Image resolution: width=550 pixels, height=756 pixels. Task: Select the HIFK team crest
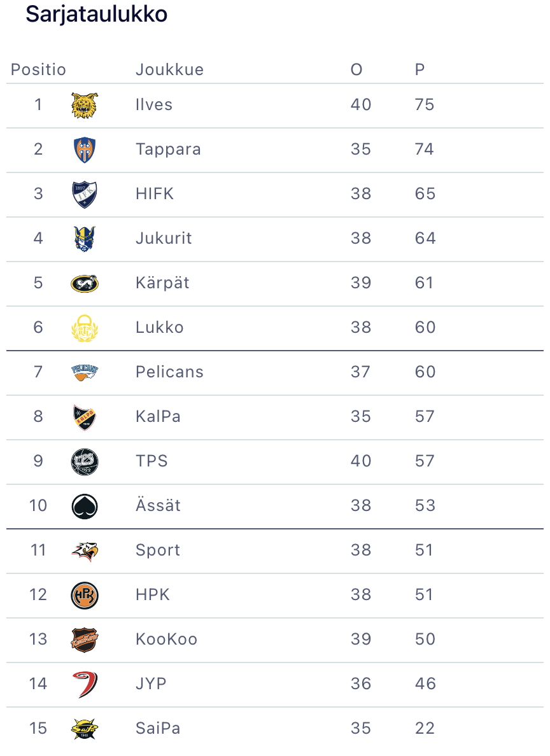pyautogui.click(x=85, y=194)
